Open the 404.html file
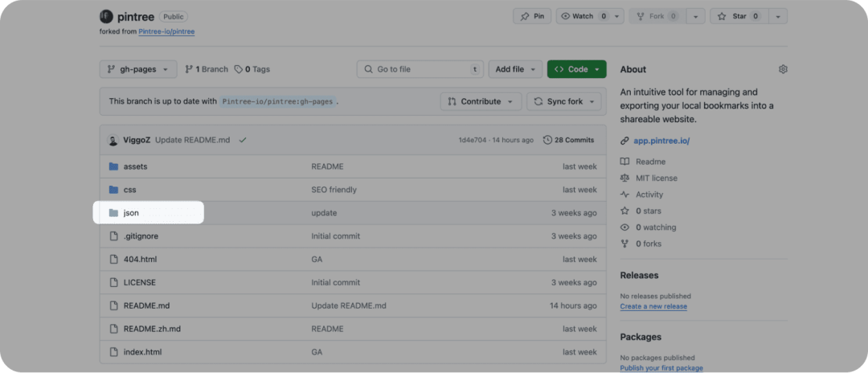 139,260
